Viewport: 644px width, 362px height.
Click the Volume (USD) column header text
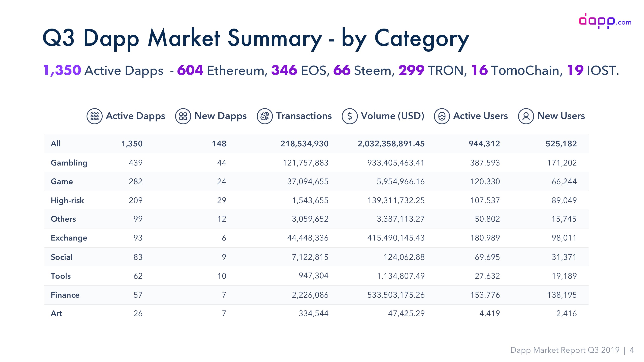click(392, 116)
